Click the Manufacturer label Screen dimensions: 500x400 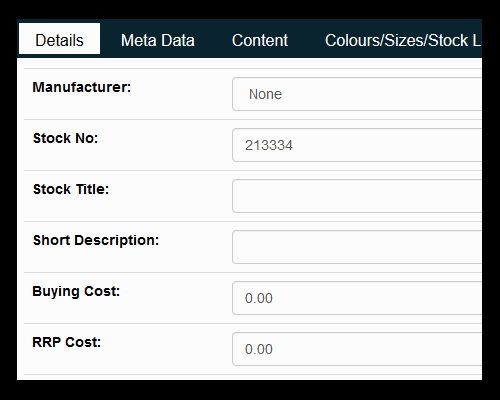point(82,87)
